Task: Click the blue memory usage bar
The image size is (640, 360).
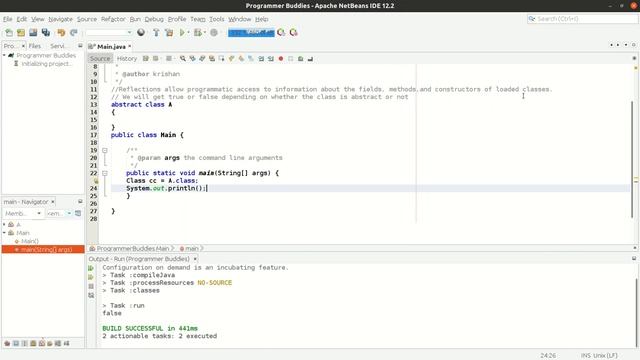Action: (x=251, y=33)
